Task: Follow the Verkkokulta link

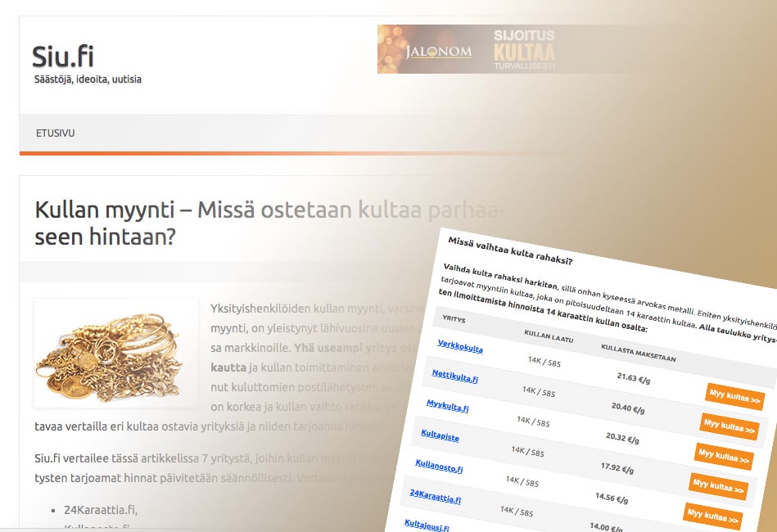Action: [x=460, y=345]
